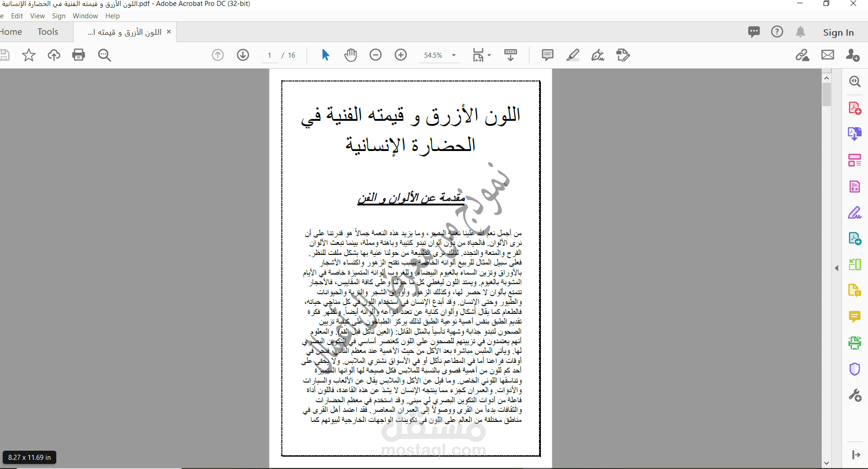The height and width of the screenshot is (469, 868).
Task: Open the pink document tool in side panel
Action: click(855, 186)
